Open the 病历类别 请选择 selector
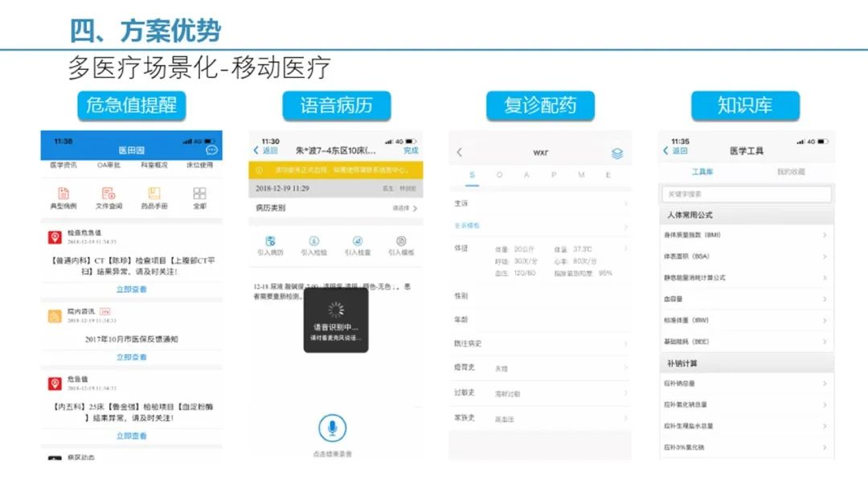 click(x=404, y=208)
